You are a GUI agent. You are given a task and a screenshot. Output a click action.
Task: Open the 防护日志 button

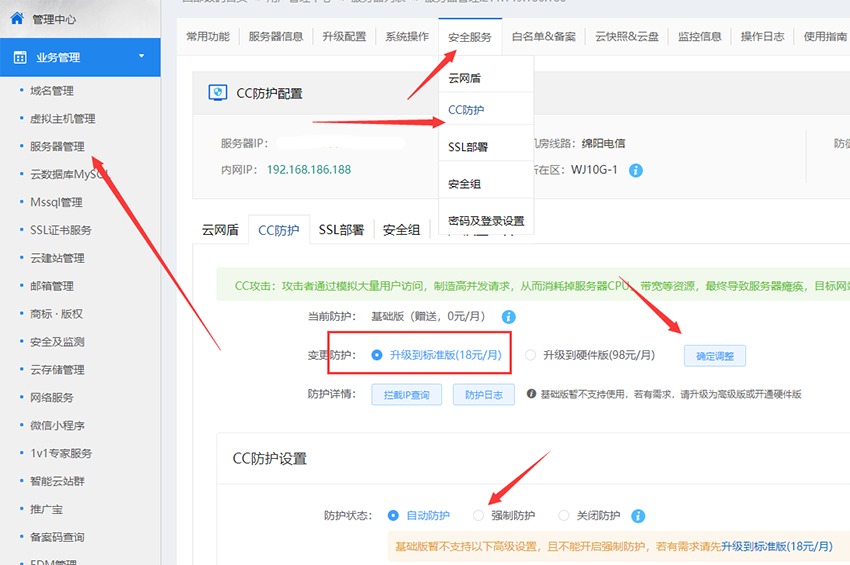pos(484,395)
